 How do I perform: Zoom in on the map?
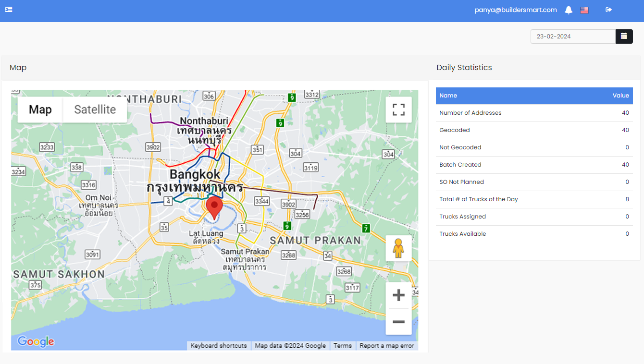click(x=398, y=295)
